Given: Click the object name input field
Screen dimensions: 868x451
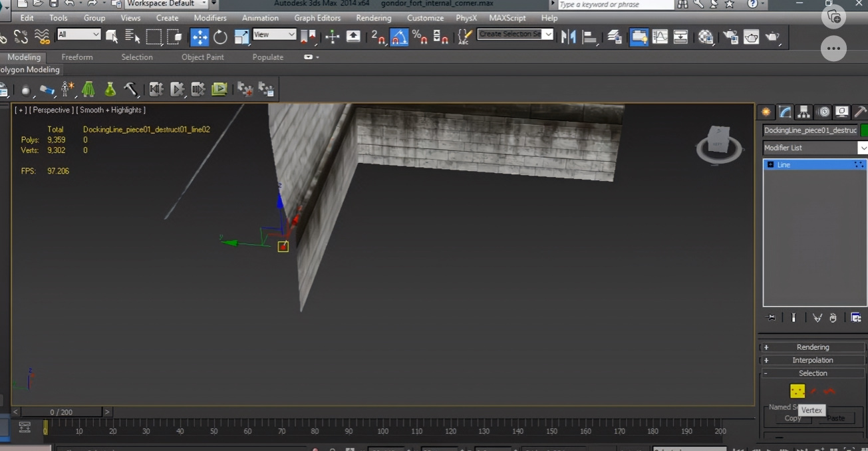Looking at the screenshot, I should tap(810, 130).
